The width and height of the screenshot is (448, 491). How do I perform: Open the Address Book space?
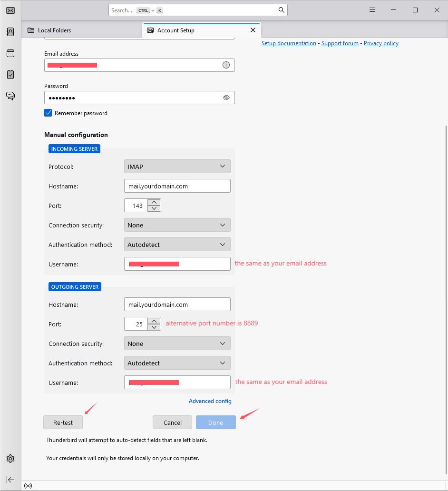point(10,31)
